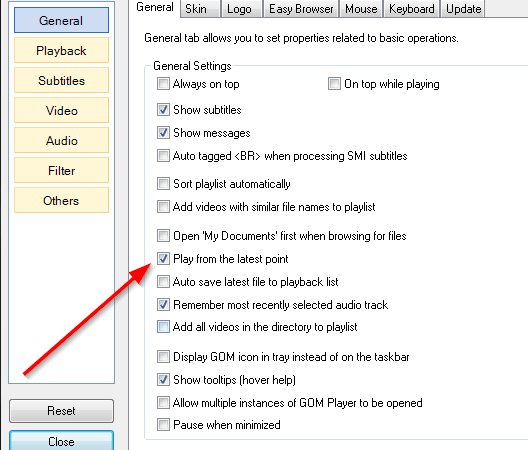Select the Others category button
Viewport: 528px width, 450px height.
click(x=61, y=200)
